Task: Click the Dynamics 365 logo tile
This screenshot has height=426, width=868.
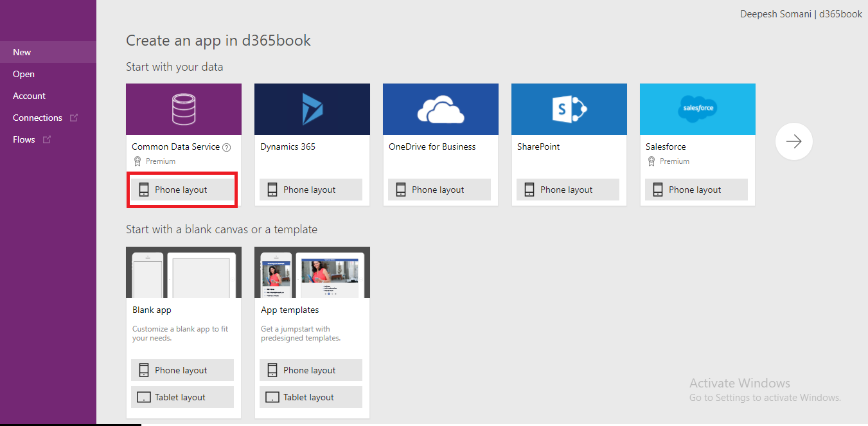Action: pos(312,109)
